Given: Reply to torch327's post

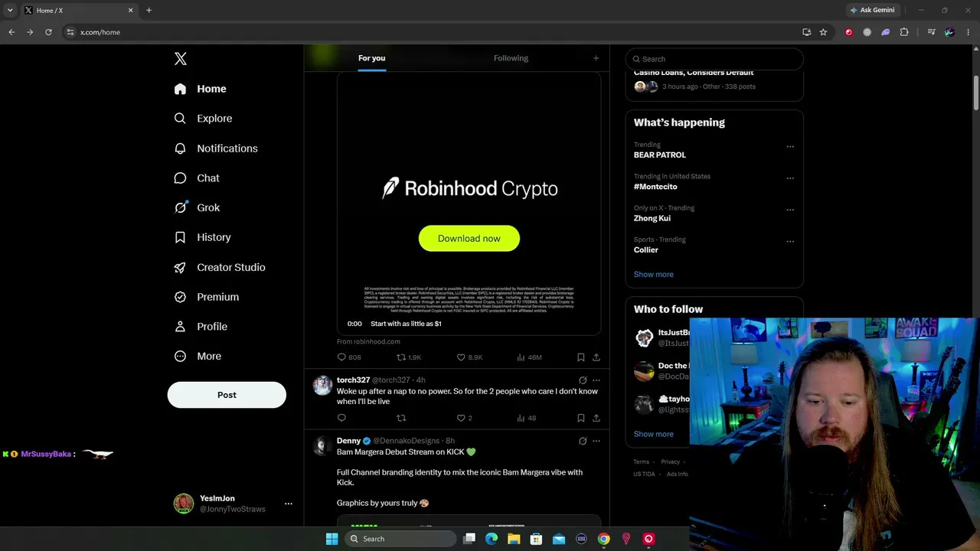Looking at the screenshot, I should coord(341,418).
